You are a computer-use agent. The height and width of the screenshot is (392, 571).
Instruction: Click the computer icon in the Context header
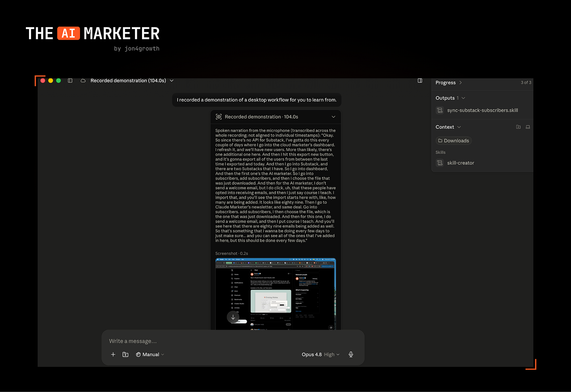tap(528, 127)
